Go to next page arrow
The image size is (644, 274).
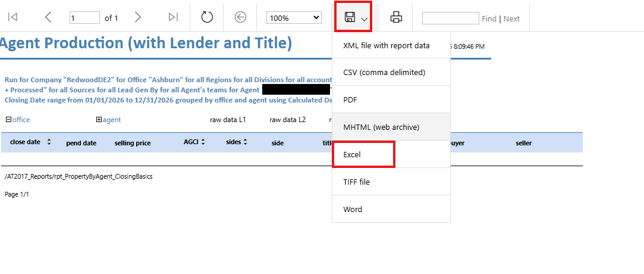click(x=138, y=17)
